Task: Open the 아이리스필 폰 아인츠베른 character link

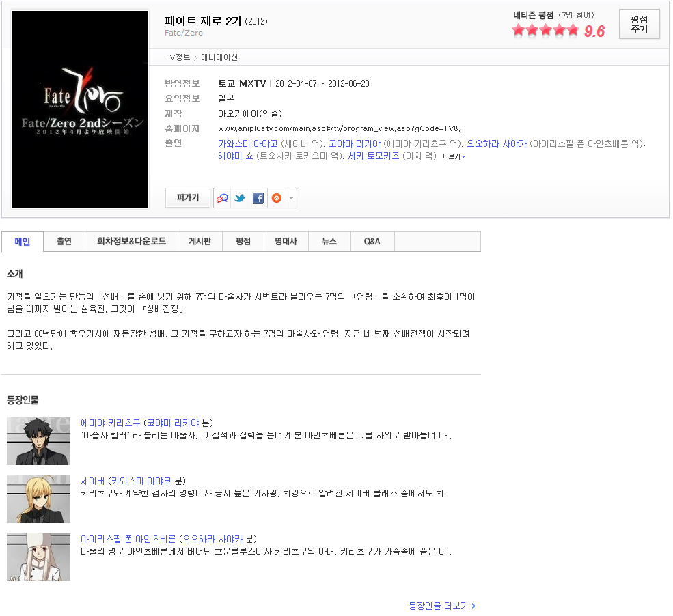Action: pos(128,540)
